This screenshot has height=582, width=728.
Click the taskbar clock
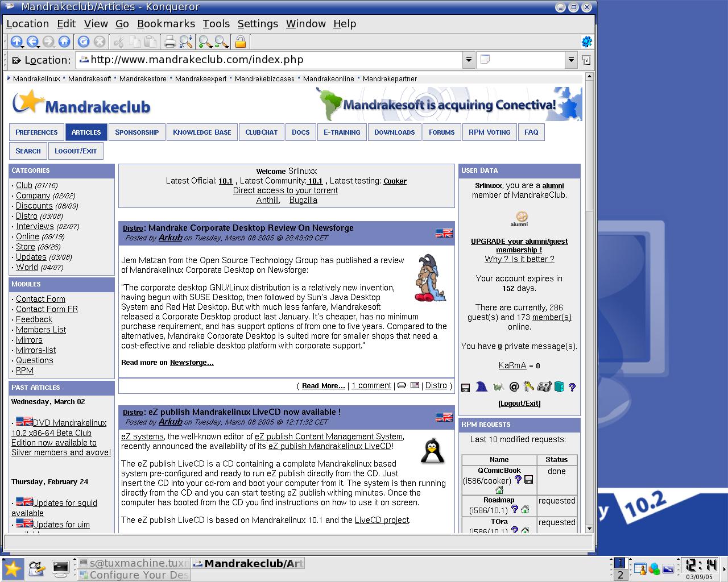pyautogui.click(x=701, y=568)
